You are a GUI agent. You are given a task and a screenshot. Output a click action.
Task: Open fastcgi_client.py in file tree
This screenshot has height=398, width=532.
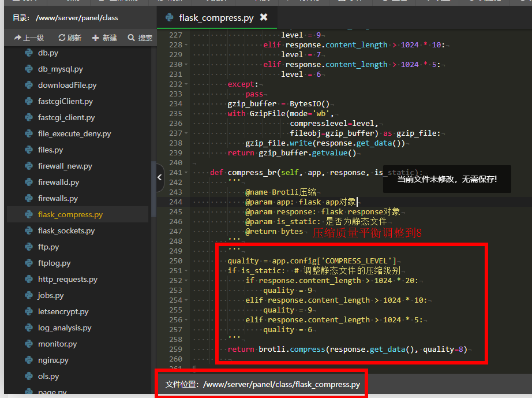click(66, 117)
